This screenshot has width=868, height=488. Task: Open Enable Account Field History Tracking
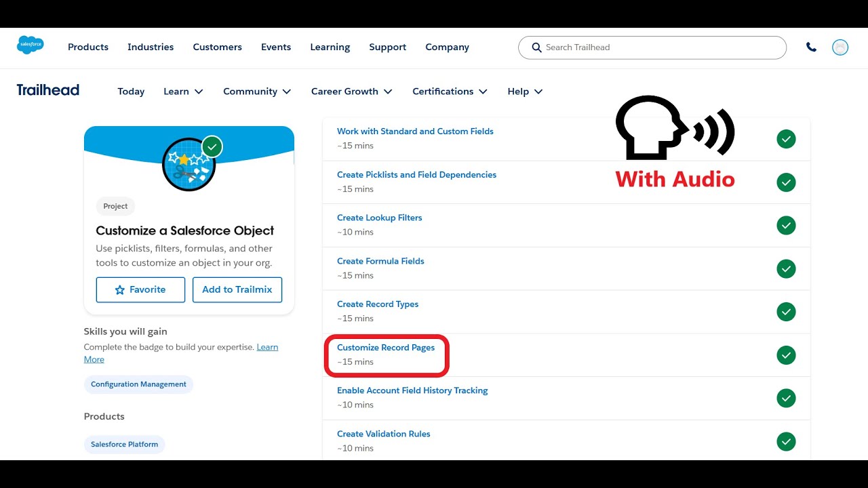412,390
